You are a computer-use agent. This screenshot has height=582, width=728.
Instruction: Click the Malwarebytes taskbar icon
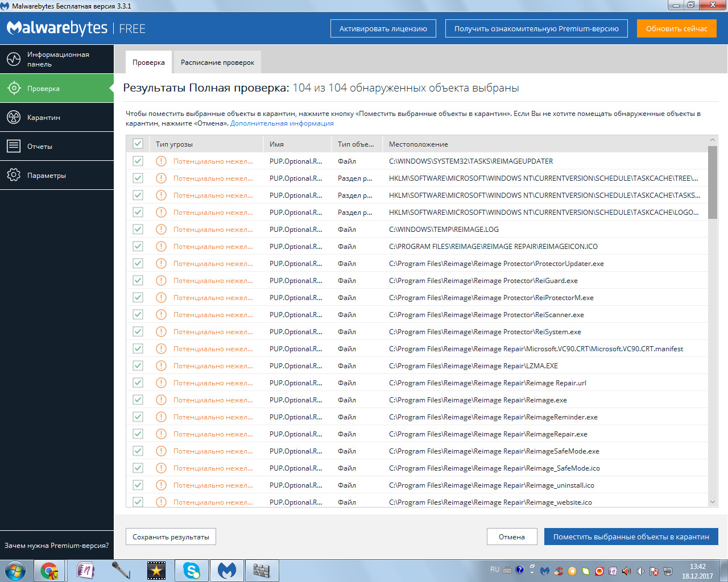[227, 570]
